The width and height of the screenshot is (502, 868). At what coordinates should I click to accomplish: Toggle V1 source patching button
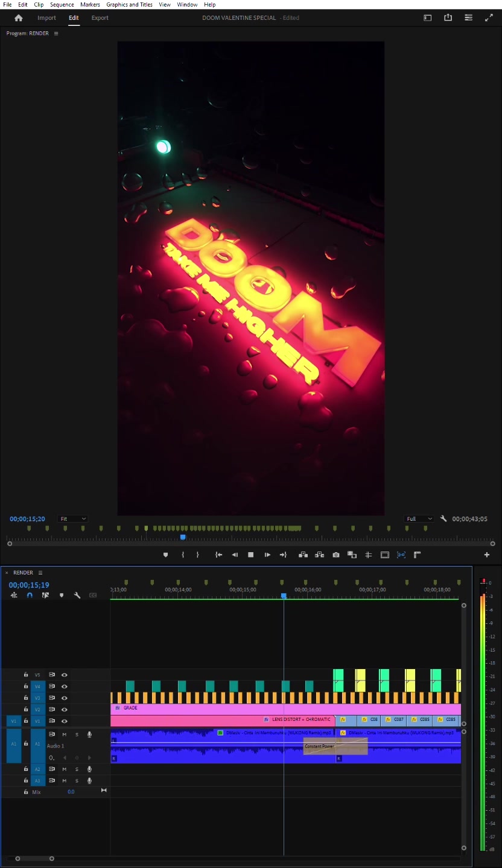[x=13, y=721]
